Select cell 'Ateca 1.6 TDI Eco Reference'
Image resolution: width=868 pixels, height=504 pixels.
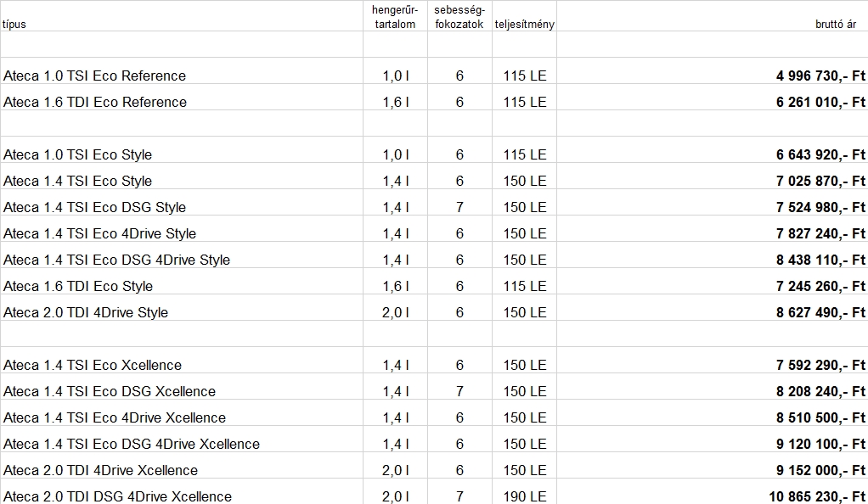click(x=182, y=98)
